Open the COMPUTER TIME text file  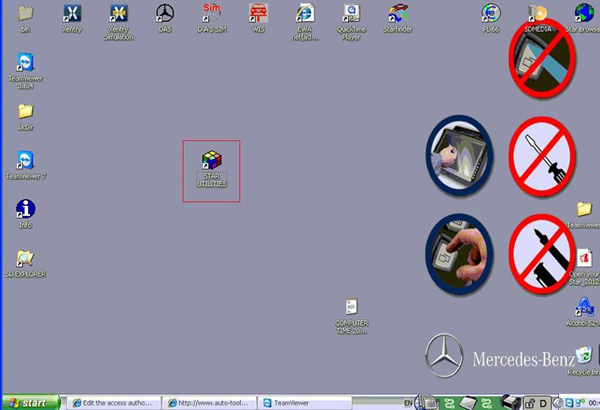(x=351, y=307)
